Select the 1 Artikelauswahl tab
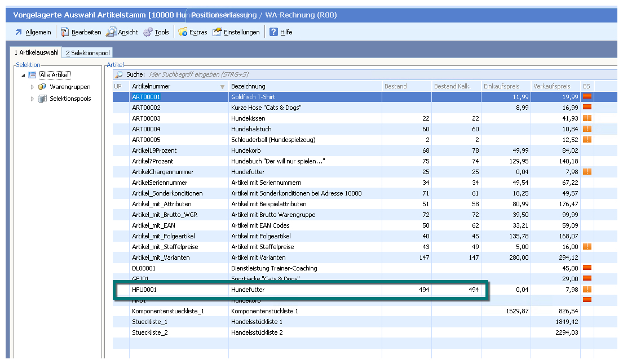The height and width of the screenshot is (364, 623). 37,53
